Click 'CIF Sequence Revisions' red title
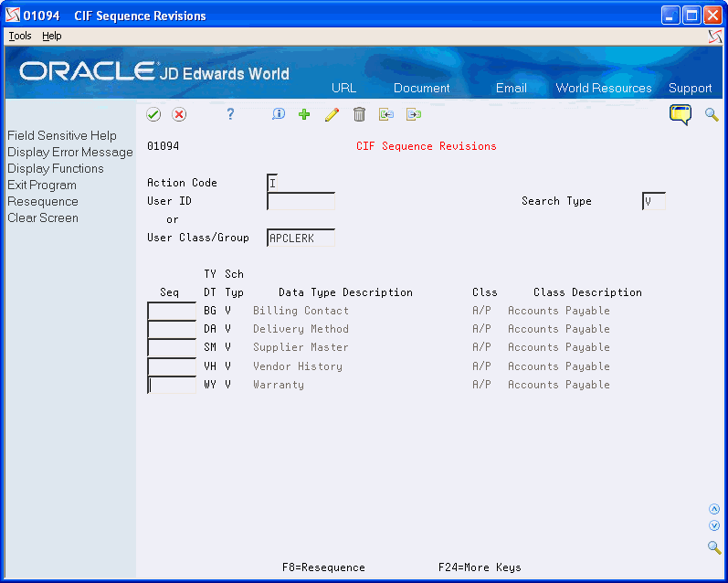This screenshot has height=583, width=728. pos(427,146)
